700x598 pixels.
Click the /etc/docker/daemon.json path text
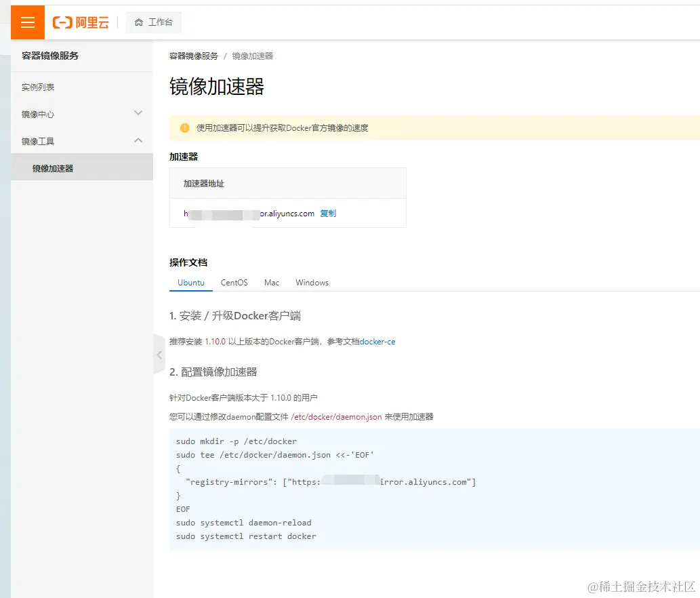336,417
